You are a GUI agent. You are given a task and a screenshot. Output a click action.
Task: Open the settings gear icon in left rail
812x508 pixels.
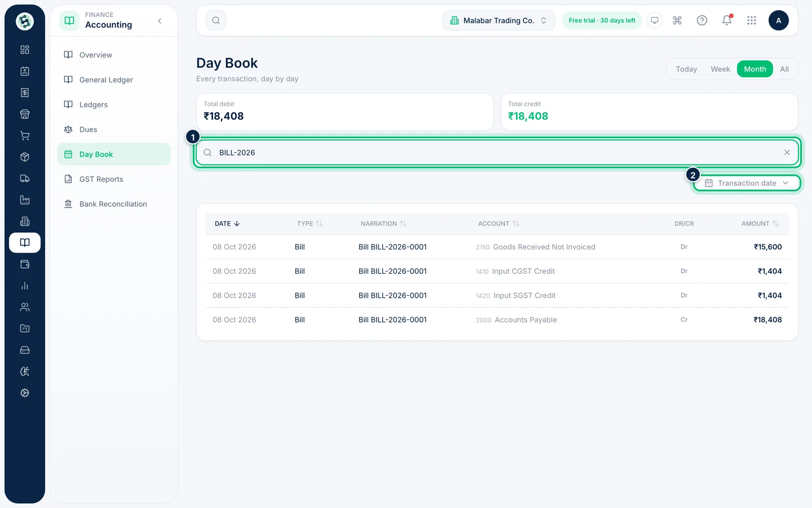(24, 393)
